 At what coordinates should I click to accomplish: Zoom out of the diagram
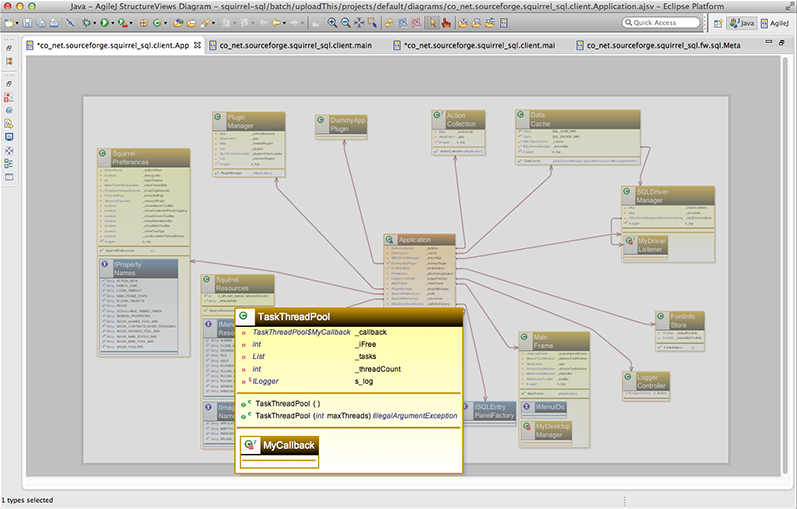click(345, 22)
